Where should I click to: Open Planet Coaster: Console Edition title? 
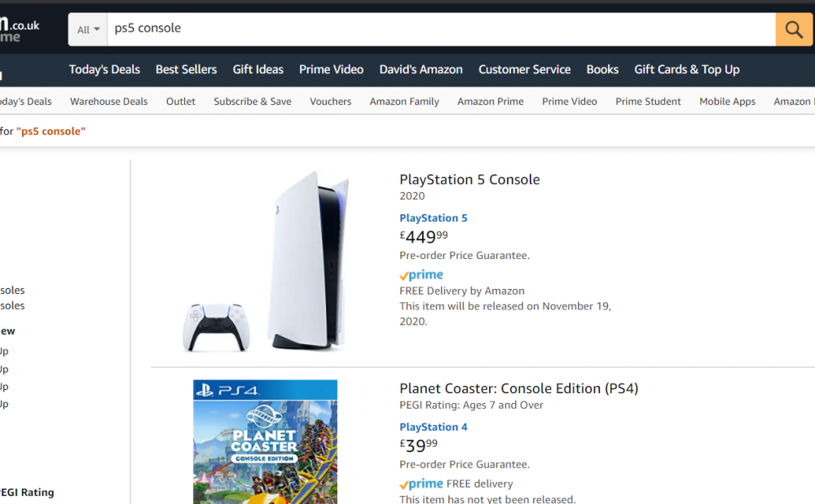(518, 388)
